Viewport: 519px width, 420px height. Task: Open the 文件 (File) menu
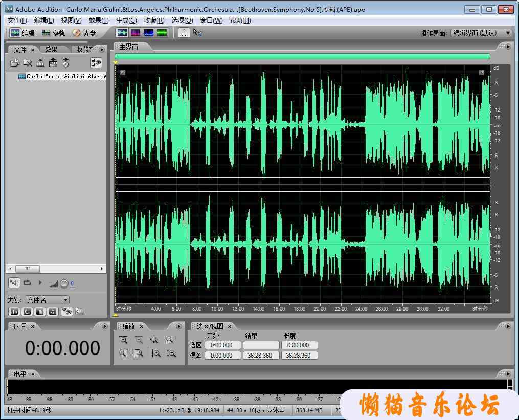tap(17, 20)
